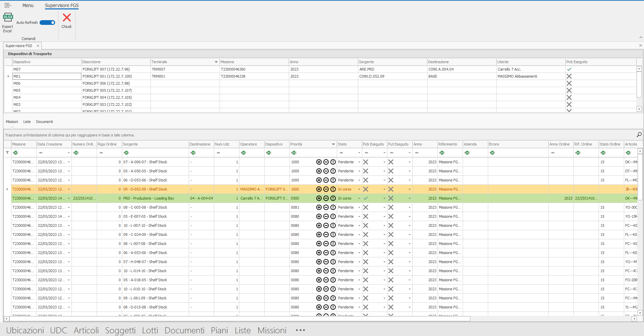Click the horizontal scrollbar of missions grid
Viewport: 644px width, 336px height.
(x=235, y=319)
